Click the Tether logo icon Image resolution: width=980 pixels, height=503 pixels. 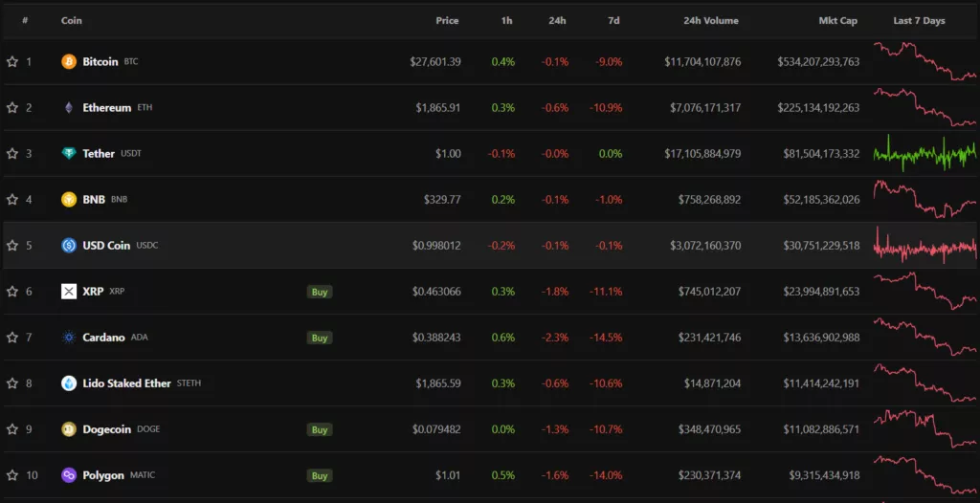click(69, 153)
